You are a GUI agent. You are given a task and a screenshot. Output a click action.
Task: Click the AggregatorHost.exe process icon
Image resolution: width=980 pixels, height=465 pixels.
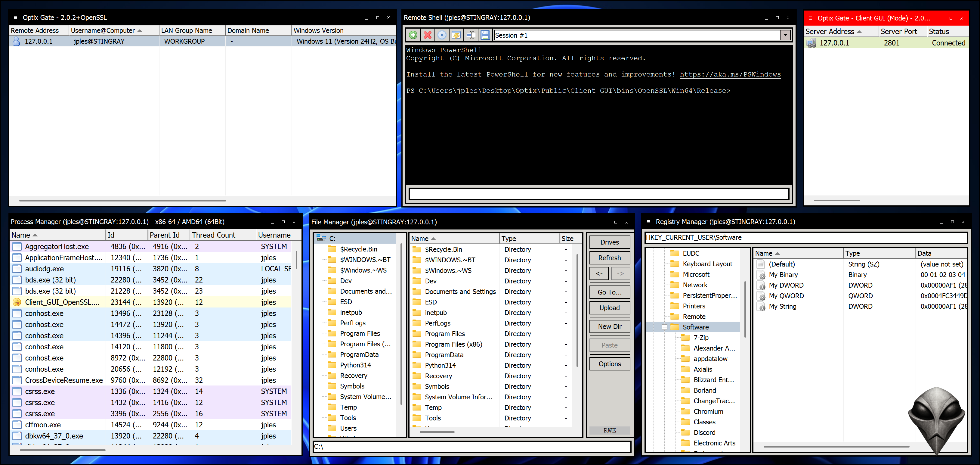point(17,246)
